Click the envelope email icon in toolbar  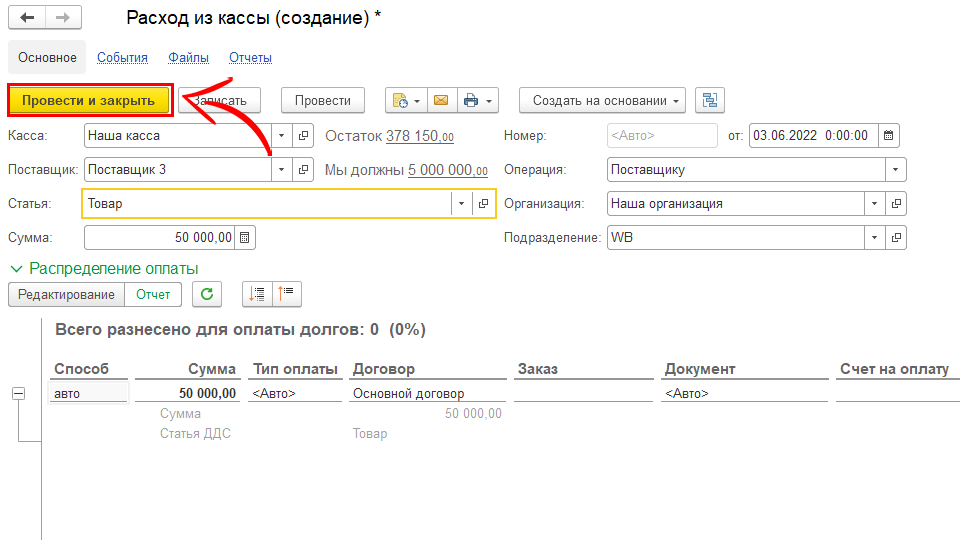pyautogui.click(x=441, y=100)
